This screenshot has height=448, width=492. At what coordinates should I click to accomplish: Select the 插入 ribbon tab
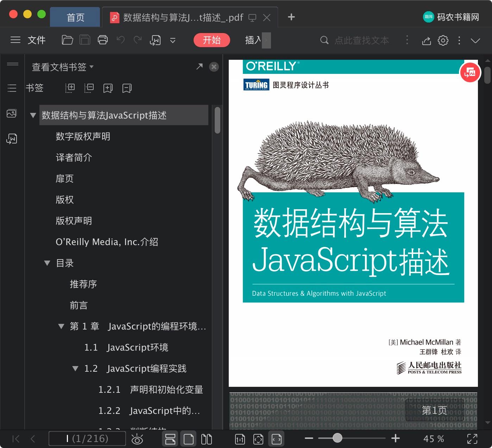(253, 40)
